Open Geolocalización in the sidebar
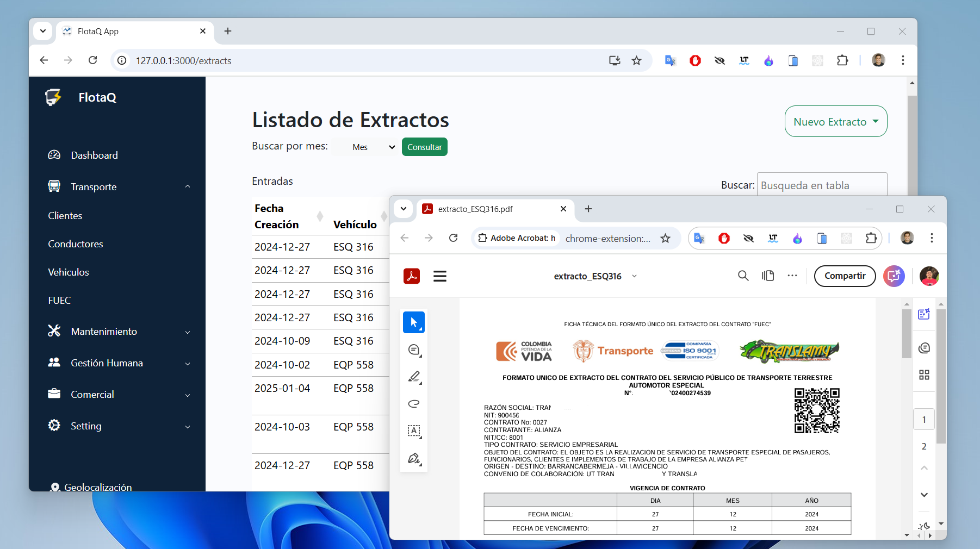 pos(98,487)
